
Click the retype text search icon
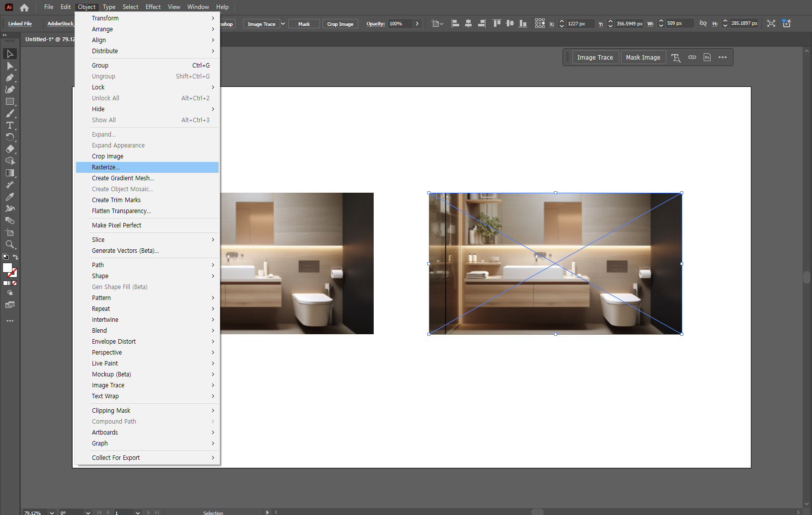point(676,58)
